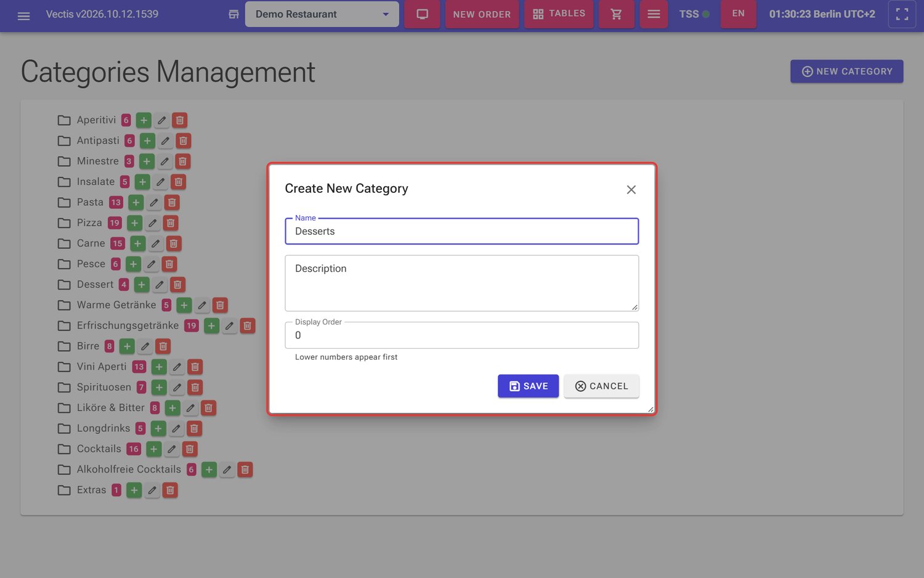Screen dimensions: 924x578
Task: Delete the Minestre category
Action: click(x=182, y=161)
